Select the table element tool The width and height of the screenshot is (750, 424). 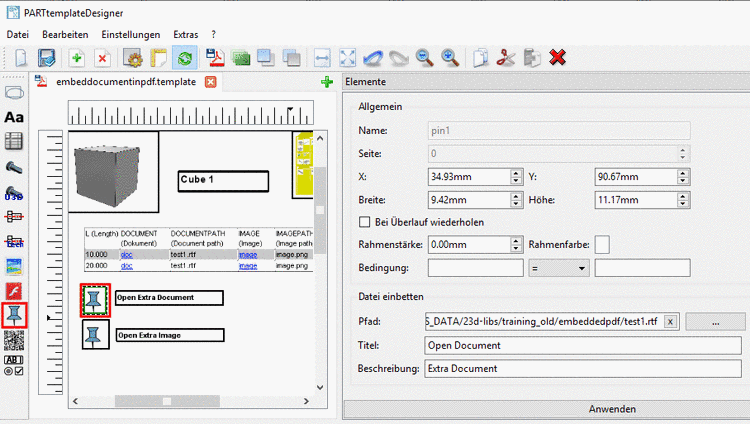click(14, 142)
